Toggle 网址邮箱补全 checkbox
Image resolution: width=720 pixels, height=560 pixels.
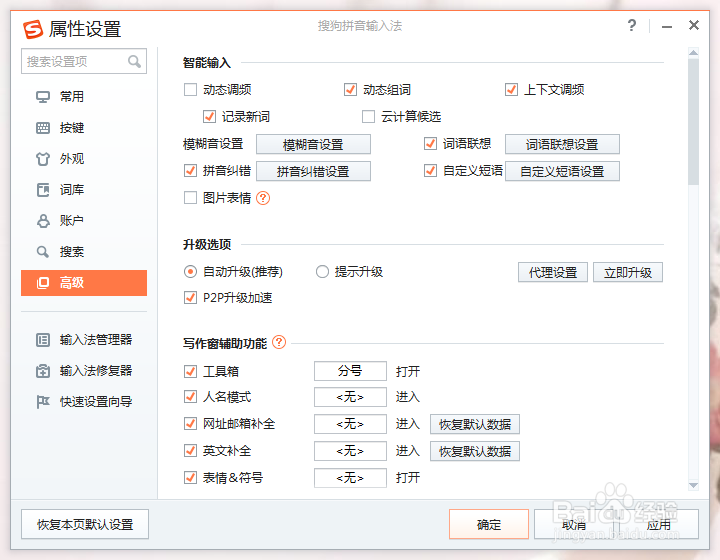tap(190, 424)
